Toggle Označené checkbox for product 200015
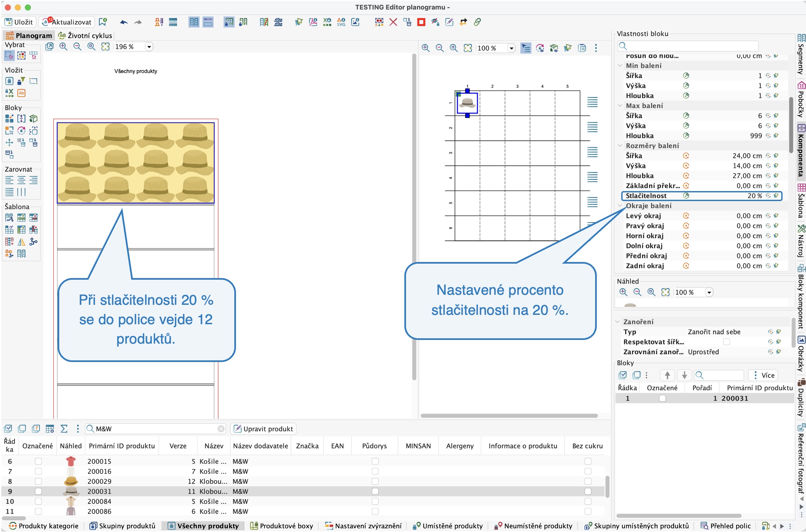 coord(38,461)
